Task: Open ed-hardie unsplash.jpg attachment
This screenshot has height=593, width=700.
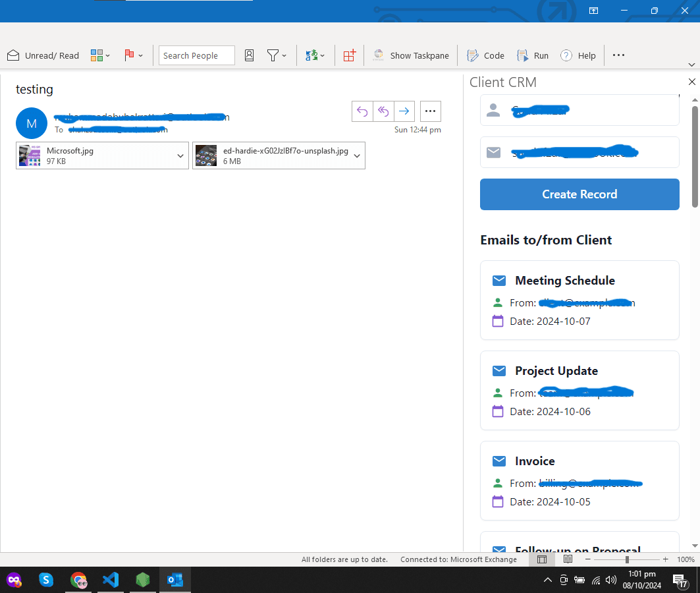Action: click(271, 155)
